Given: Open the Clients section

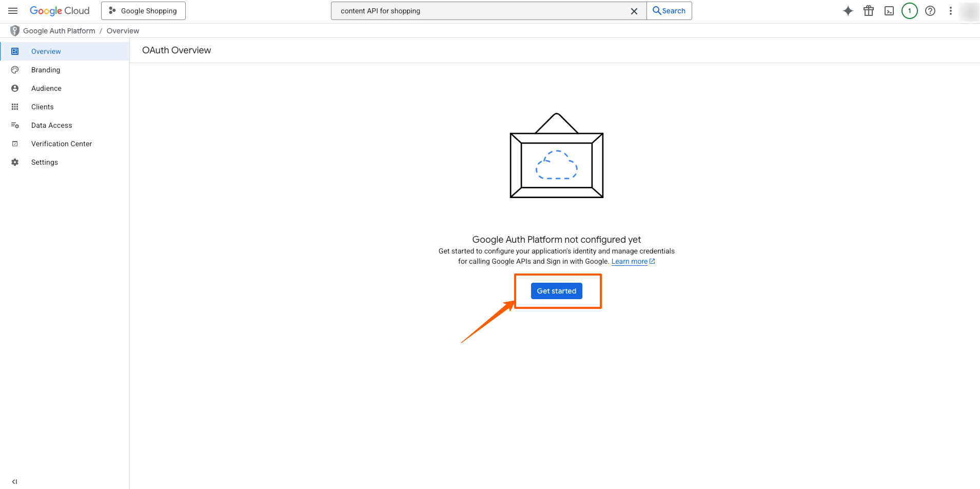Looking at the screenshot, I should pos(42,107).
